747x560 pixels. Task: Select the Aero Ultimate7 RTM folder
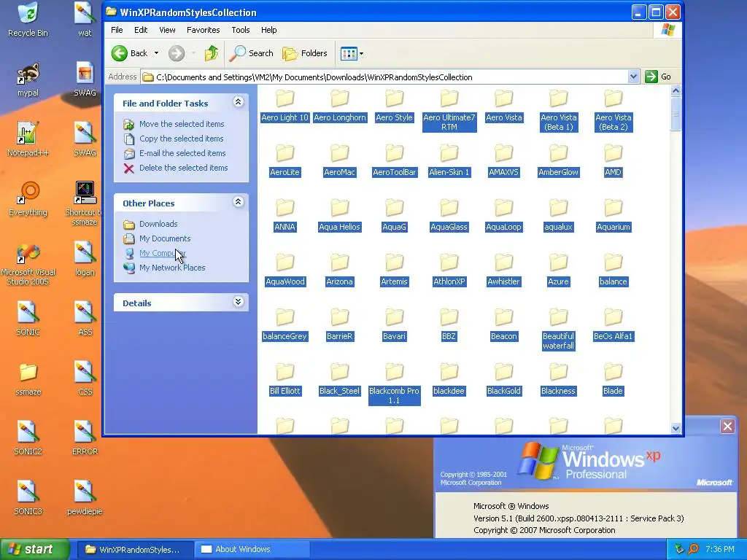click(x=449, y=110)
